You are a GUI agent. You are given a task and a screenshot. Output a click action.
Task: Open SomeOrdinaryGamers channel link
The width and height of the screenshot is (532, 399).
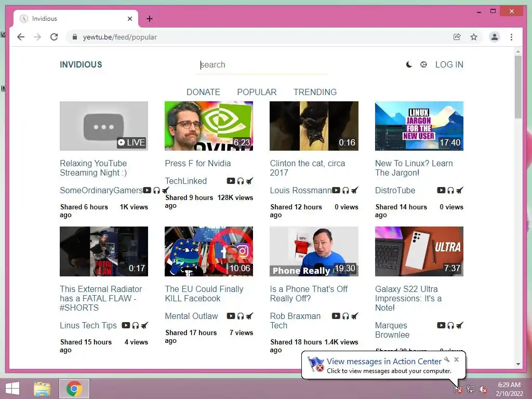[x=101, y=190]
